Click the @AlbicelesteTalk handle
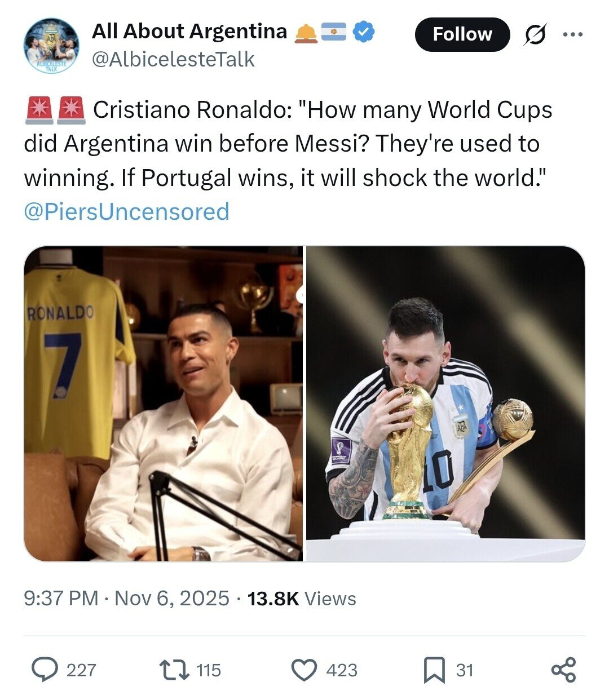This screenshot has width=609, height=700. (x=173, y=59)
